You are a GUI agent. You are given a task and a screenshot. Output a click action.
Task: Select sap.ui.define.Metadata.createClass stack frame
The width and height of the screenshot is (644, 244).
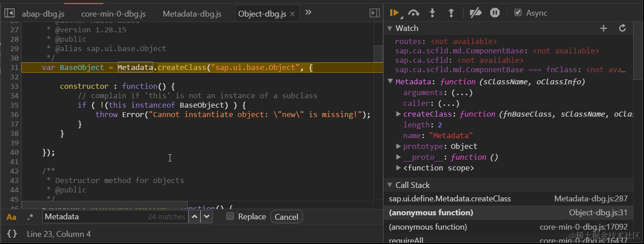pos(450,199)
